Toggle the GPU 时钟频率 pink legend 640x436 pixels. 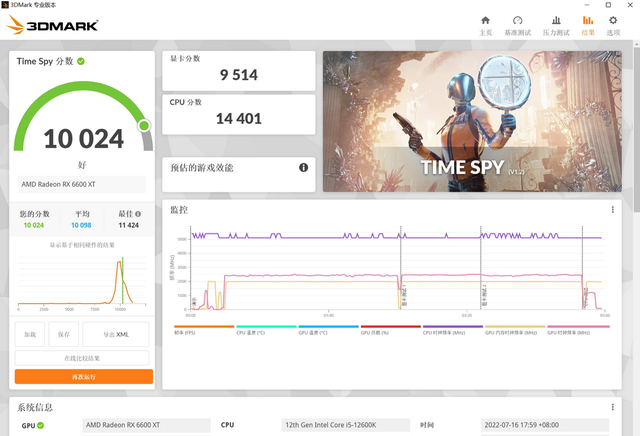pyautogui.click(x=578, y=330)
